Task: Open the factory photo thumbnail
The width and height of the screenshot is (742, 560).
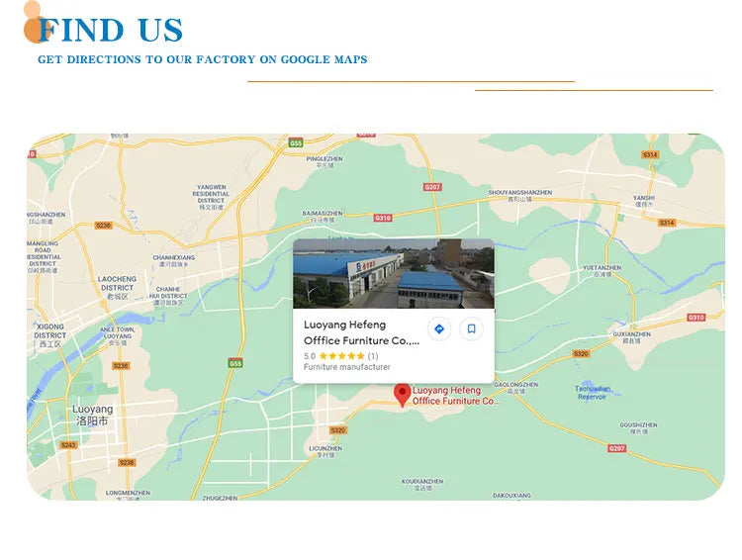Action: tap(394, 274)
